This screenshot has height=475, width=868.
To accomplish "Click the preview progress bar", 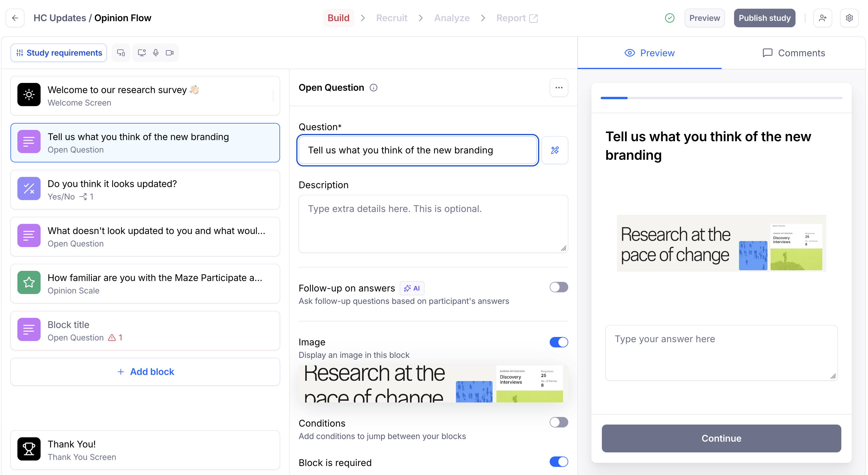I will click(721, 98).
